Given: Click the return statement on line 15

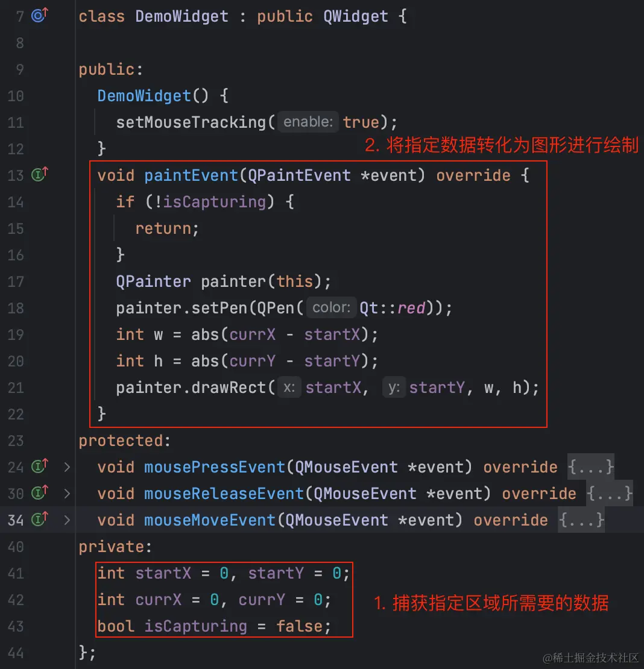Looking at the screenshot, I should pos(163,228).
